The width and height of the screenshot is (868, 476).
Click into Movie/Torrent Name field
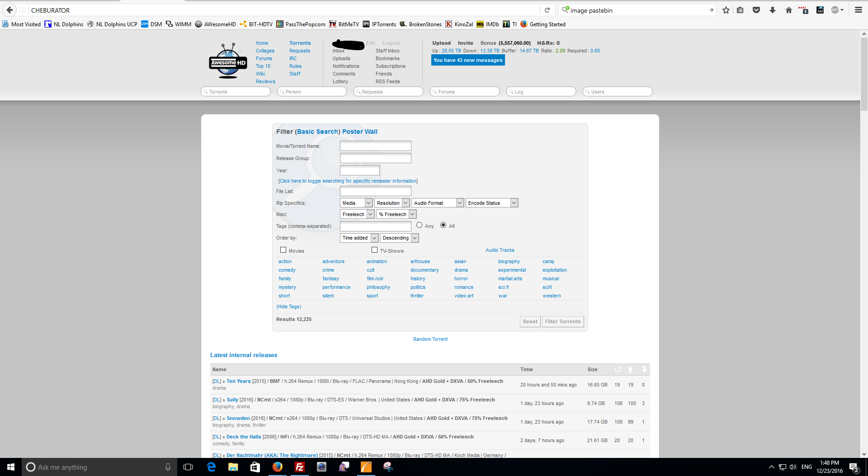(x=375, y=146)
